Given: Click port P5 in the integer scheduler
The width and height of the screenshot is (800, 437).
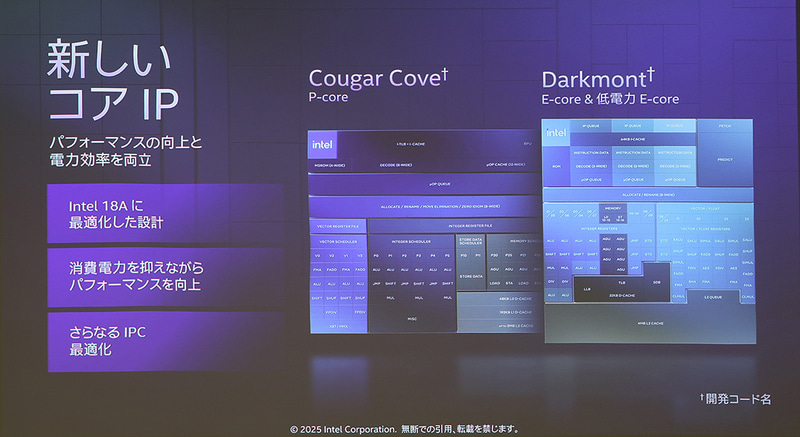Looking at the screenshot, I should click(447, 255).
